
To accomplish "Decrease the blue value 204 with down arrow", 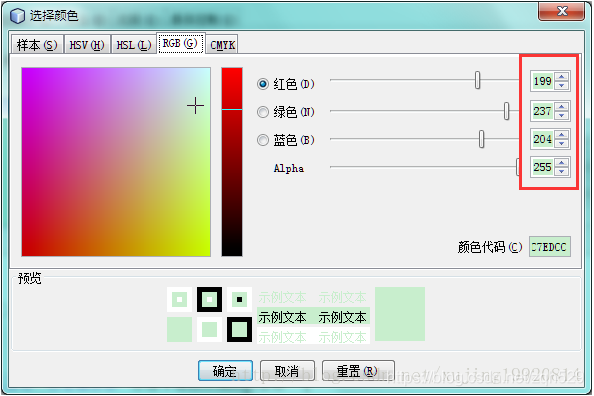I will pyautogui.click(x=561, y=143).
